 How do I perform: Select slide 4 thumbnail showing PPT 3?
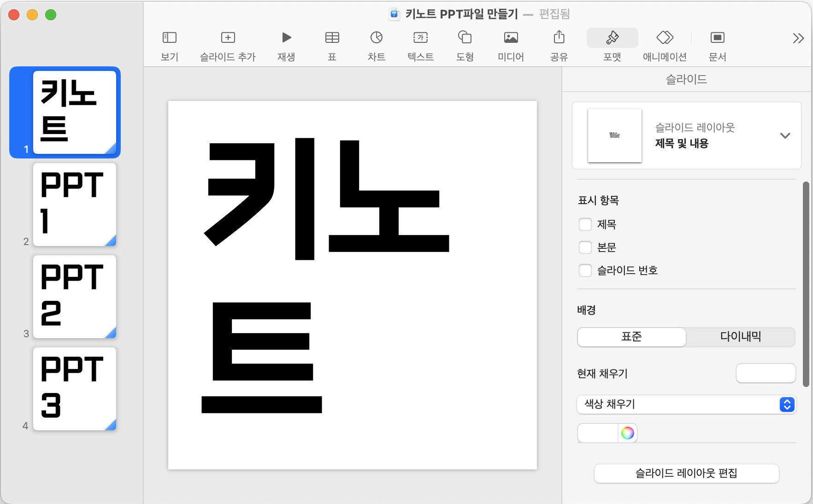pos(75,389)
